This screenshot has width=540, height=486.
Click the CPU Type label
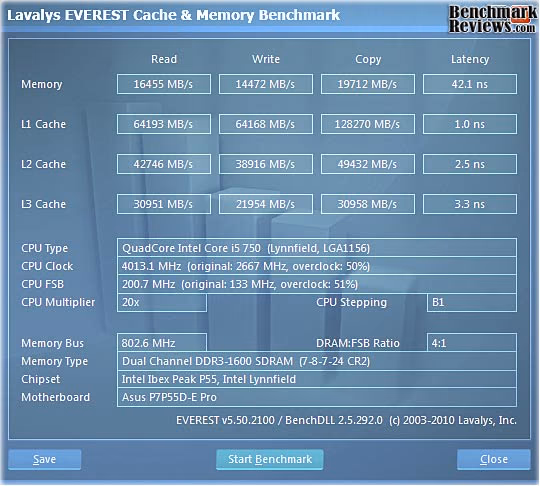pos(44,248)
